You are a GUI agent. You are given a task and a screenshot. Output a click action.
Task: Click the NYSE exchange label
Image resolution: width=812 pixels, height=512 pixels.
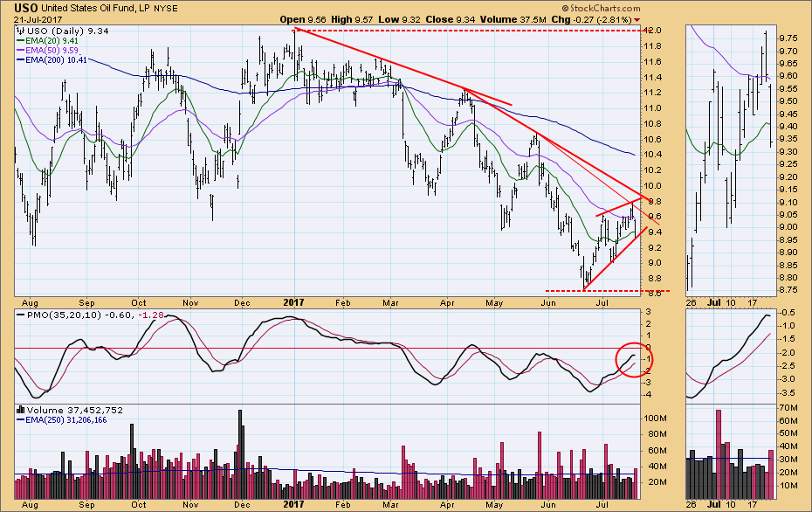tap(166, 8)
